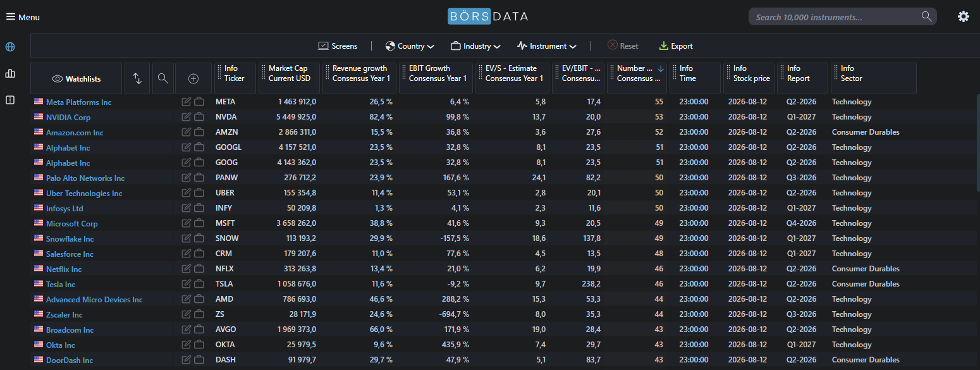980x370 pixels.
Task: Open the Screens menu item
Action: pos(338,46)
